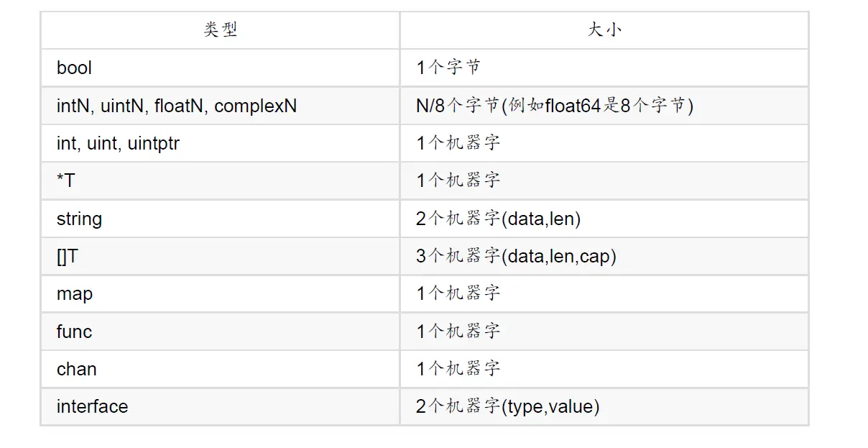Image resolution: width=868 pixels, height=448 pixels.
Task: Select the string type cell
Action: 79,219
